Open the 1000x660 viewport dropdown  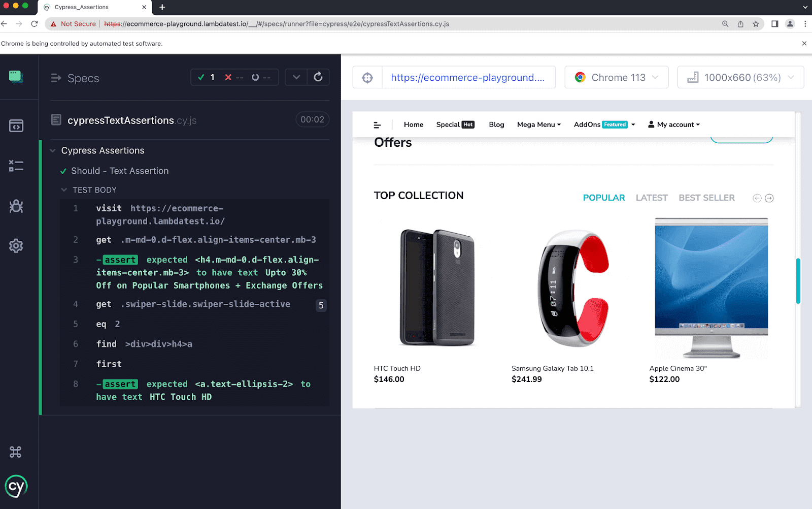click(740, 77)
